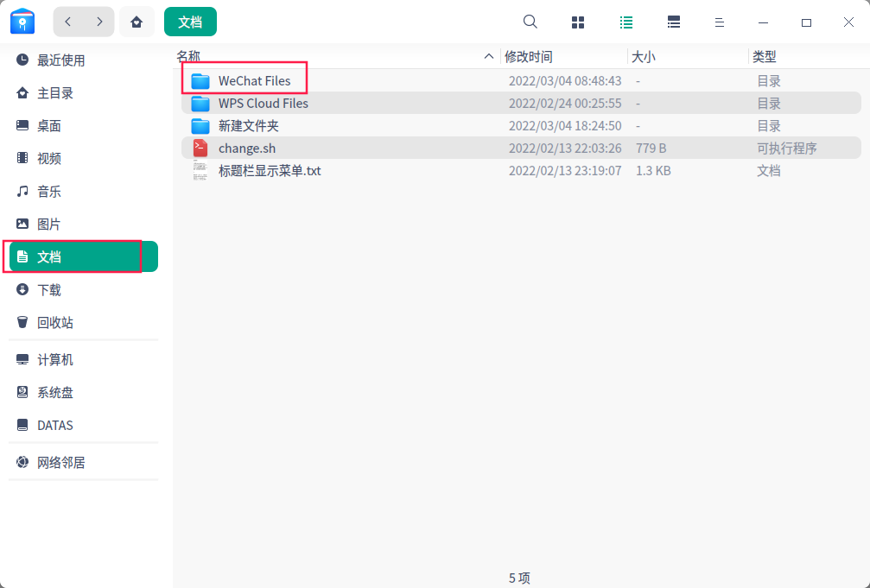Open the search icon in the title bar
The width and height of the screenshot is (870, 588).
pyautogui.click(x=530, y=22)
